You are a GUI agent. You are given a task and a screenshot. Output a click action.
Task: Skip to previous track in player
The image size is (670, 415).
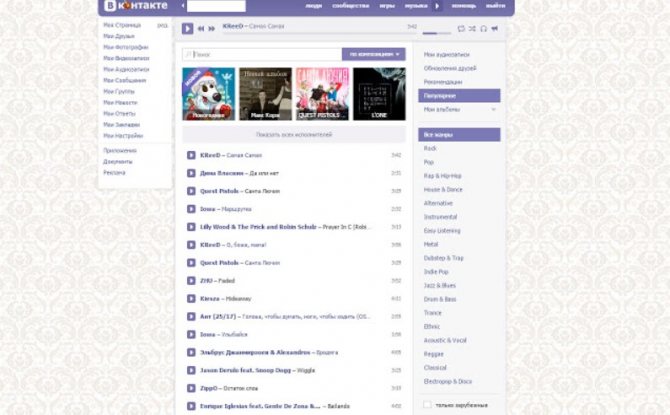click(x=201, y=29)
